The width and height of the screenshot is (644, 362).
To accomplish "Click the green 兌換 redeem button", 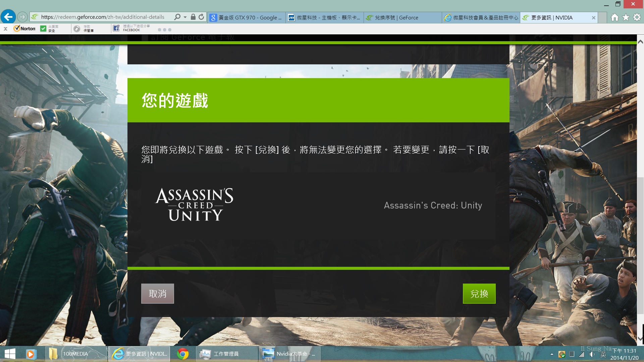I will (x=479, y=294).
